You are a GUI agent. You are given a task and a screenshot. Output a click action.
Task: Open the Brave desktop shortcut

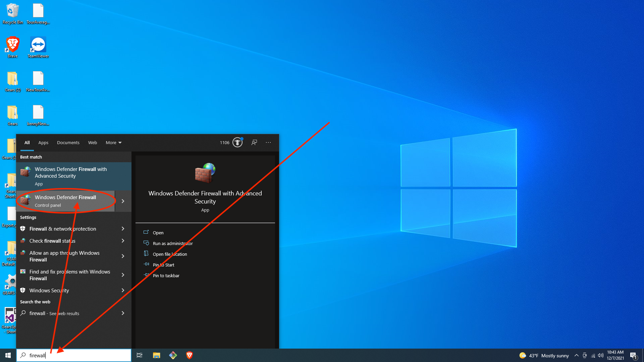click(13, 47)
